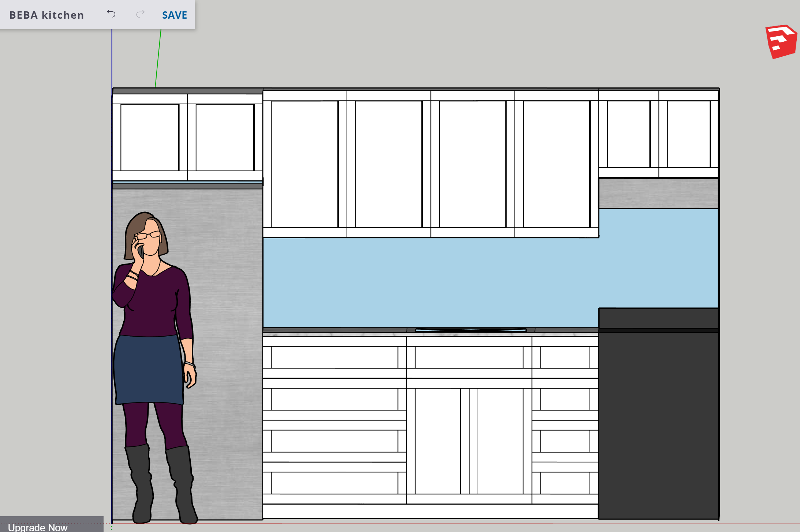
Task: Click the BEBA kitchen model title
Action: click(46, 15)
